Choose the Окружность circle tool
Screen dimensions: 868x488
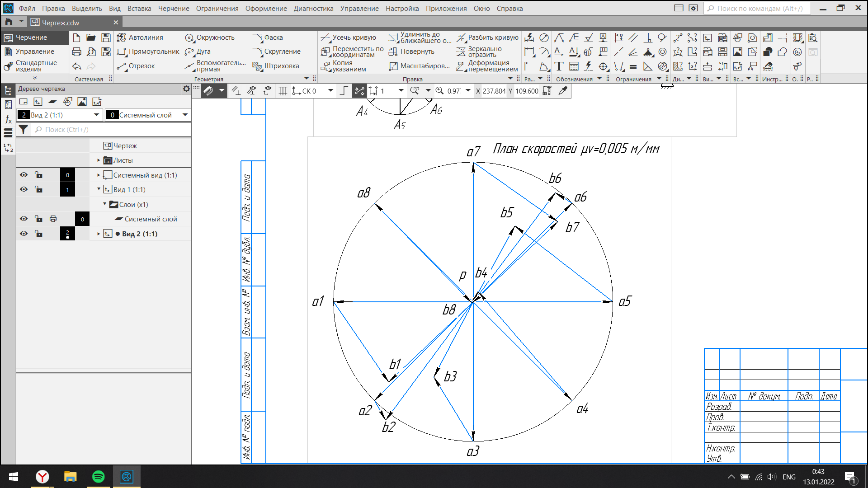click(x=210, y=38)
